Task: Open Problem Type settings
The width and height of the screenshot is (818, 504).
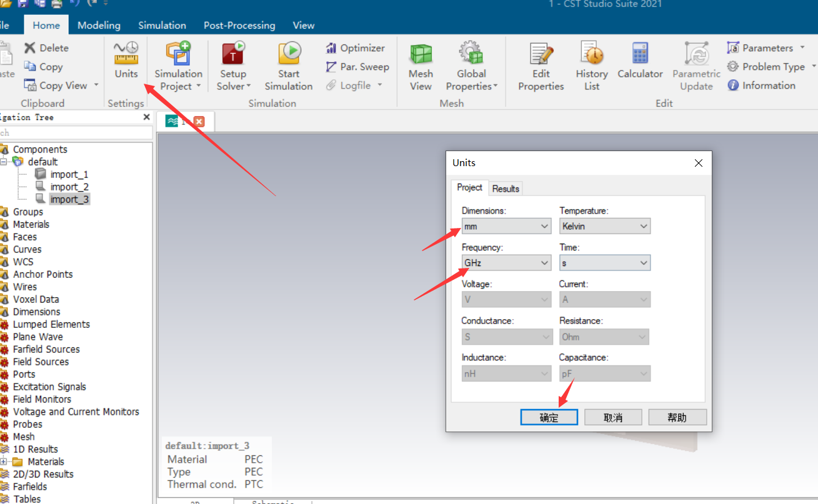Action: pos(766,67)
